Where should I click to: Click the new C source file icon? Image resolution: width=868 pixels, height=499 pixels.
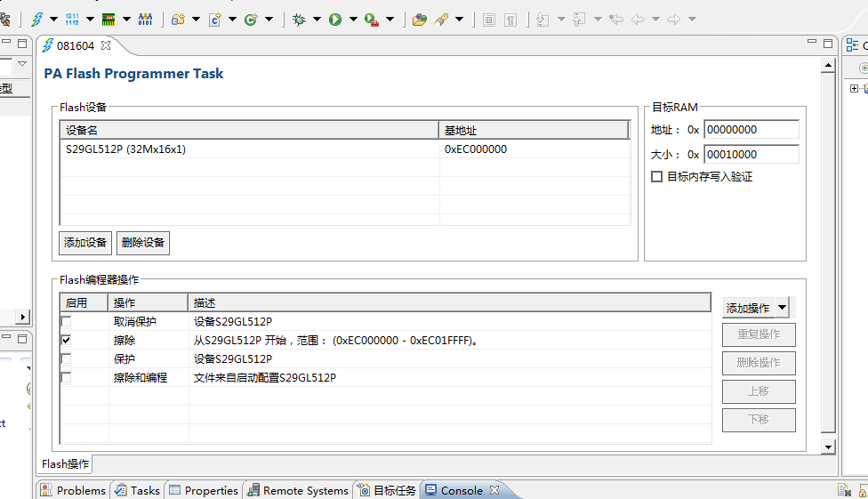click(215, 20)
